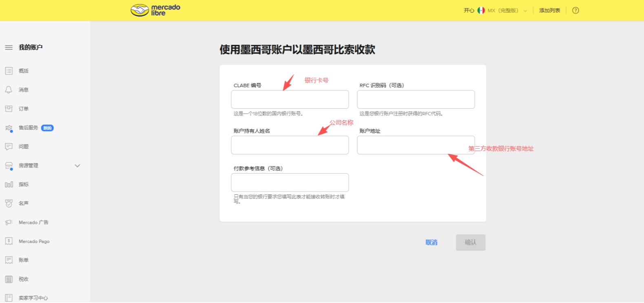Click the help question mark icon
The width and height of the screenshot is (644, 303).
(x=575, y=11)
